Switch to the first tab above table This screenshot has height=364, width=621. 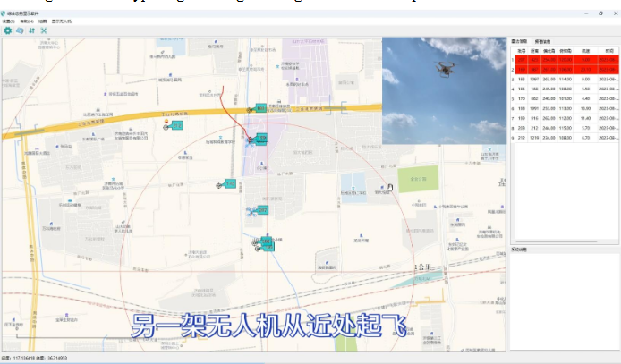518,41
